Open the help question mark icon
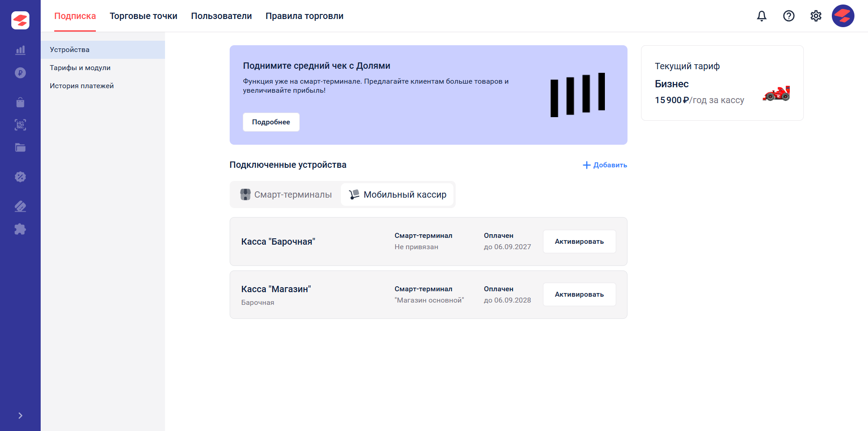This screenshot has width=868, height=431. point(789,16)
